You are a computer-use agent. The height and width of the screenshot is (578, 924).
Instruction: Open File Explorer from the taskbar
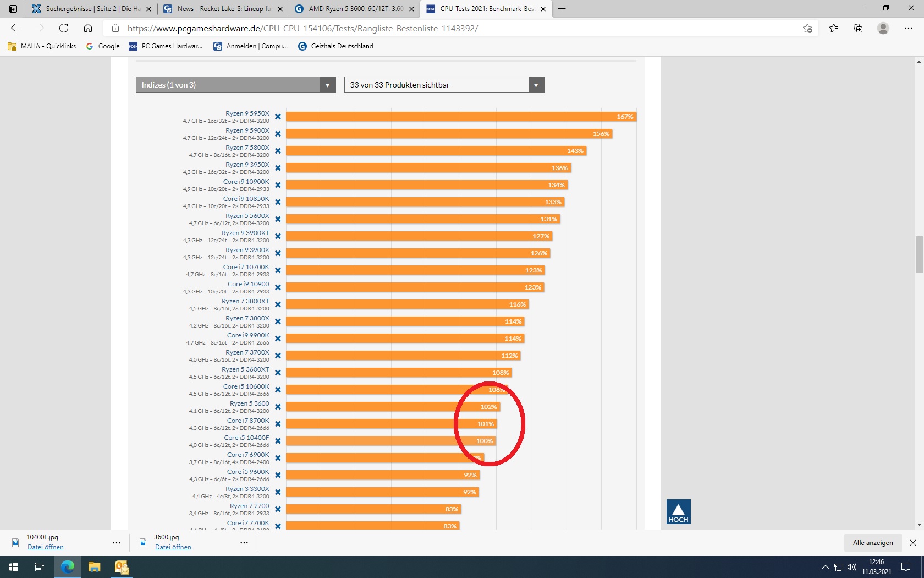point(95,567)
